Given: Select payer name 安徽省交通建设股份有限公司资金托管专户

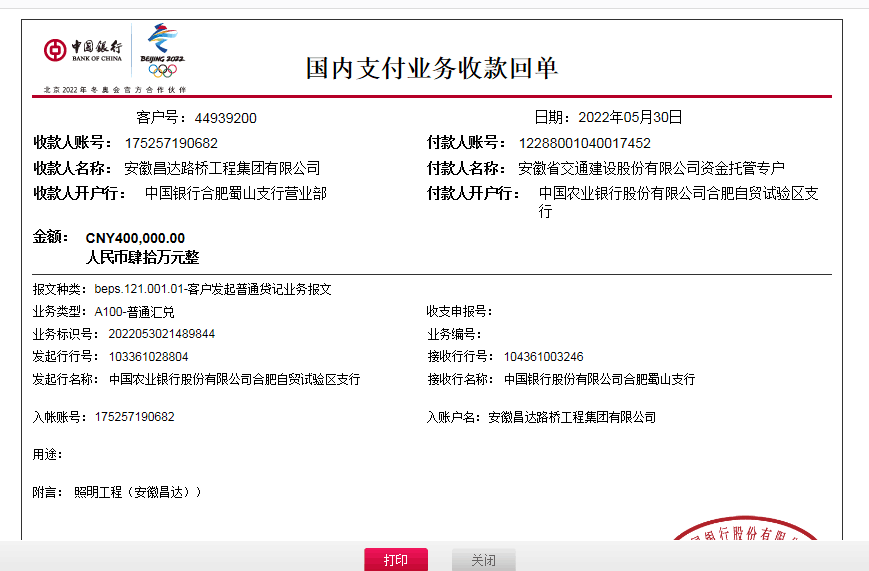Looking at the screenshot, I should 651,168.
